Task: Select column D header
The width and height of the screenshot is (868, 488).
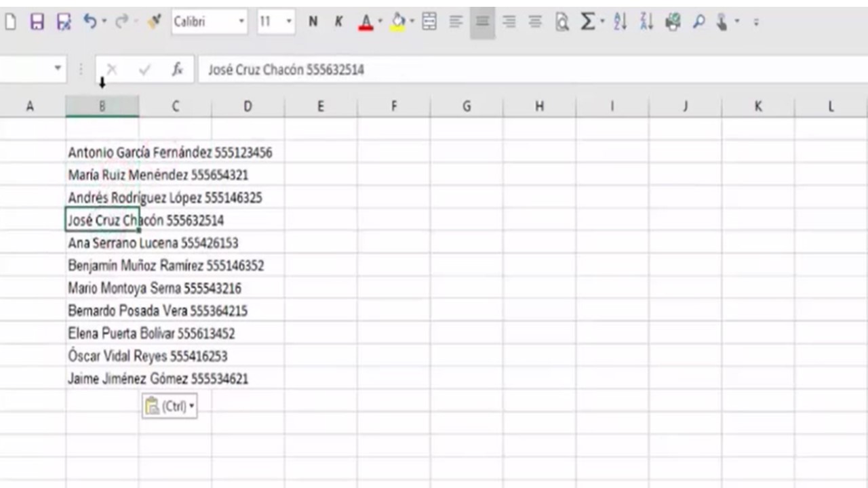Action: coord(248,106)
